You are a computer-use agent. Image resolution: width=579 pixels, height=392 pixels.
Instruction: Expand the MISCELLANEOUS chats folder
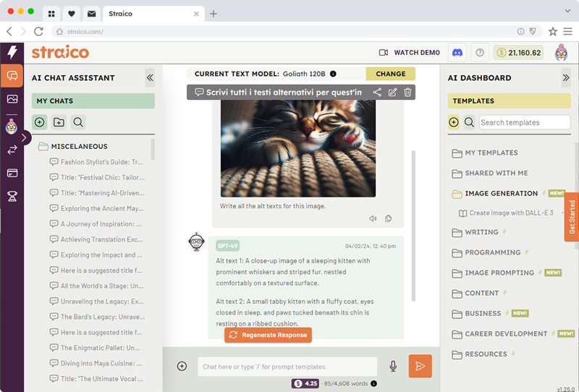(x=78, y=146)
